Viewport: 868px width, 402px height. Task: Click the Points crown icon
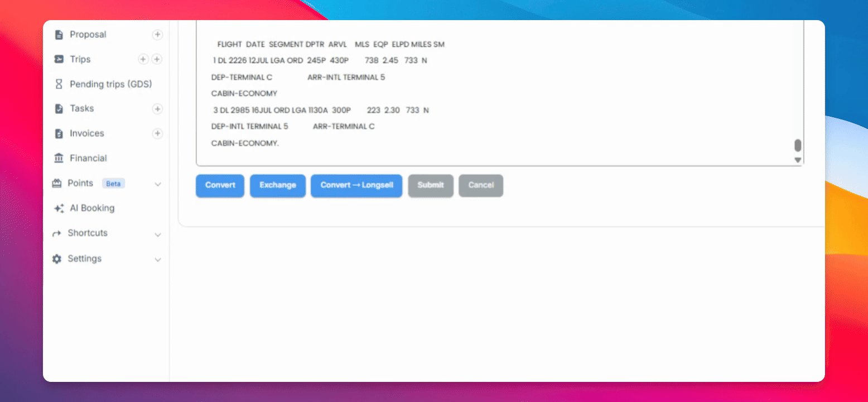[x=57, y=183]
